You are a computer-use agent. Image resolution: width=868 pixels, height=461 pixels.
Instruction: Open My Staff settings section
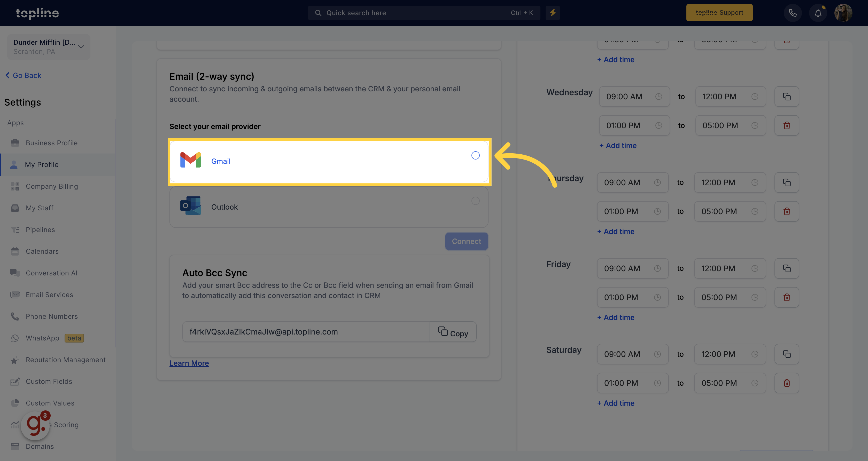pos(40,208)
